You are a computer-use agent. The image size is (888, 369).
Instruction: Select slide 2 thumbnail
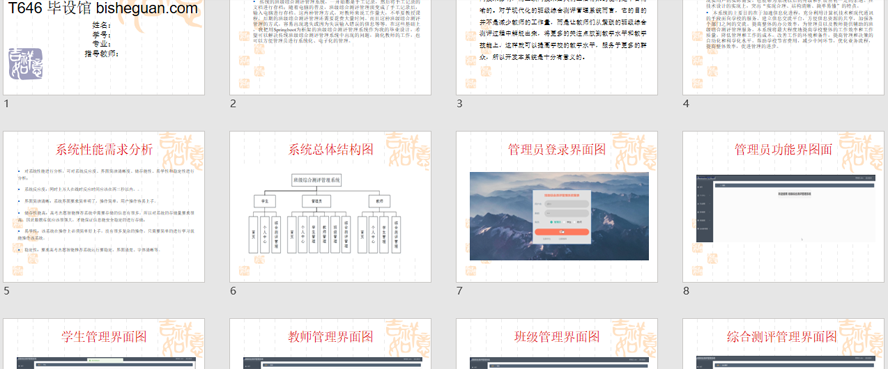pyautogui.click(x=330, y=48)
